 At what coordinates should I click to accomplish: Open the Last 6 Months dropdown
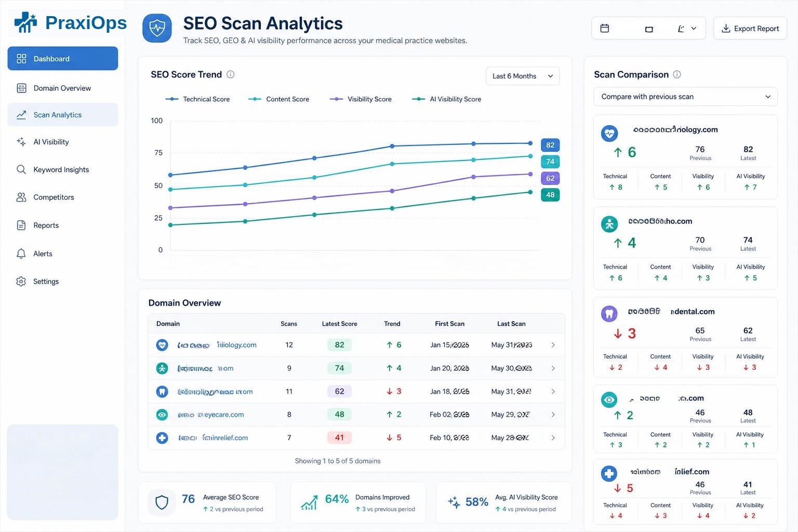523,76
